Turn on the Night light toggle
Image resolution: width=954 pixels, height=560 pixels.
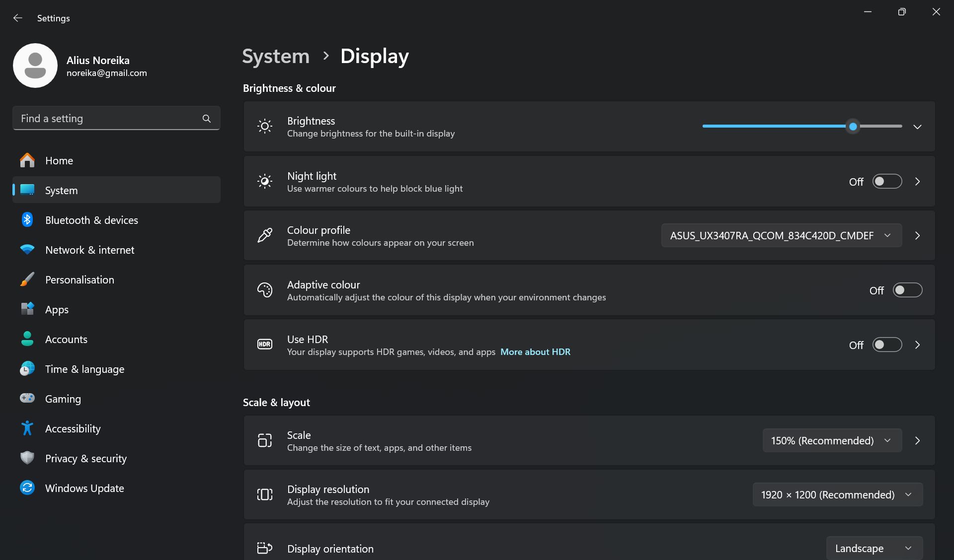[x=887, y=182]
